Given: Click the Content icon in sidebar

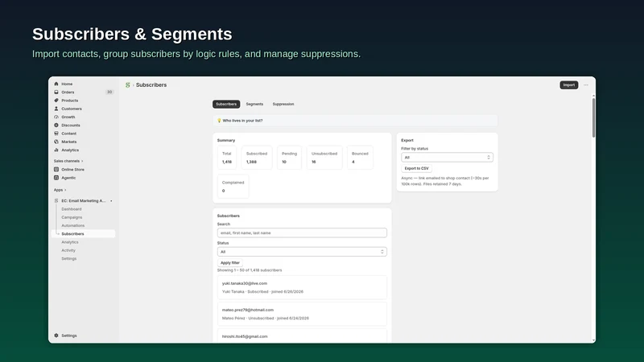Looking at the screenshot, I should tap(56, 134).
